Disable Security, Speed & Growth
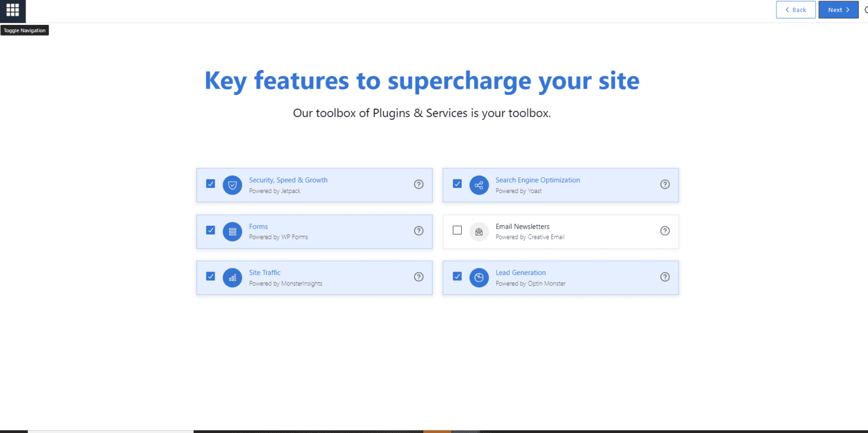The width and height of the screenshot is (868, 433). 210,183
